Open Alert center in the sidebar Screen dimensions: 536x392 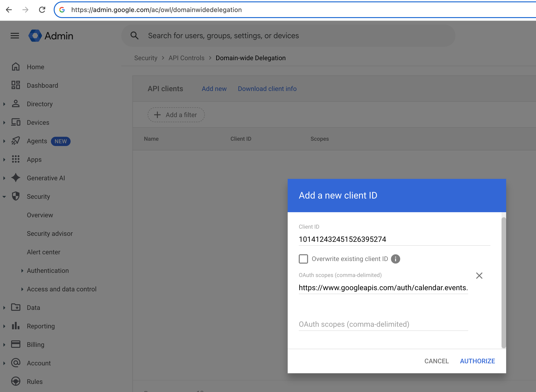(x=44, y=252)
